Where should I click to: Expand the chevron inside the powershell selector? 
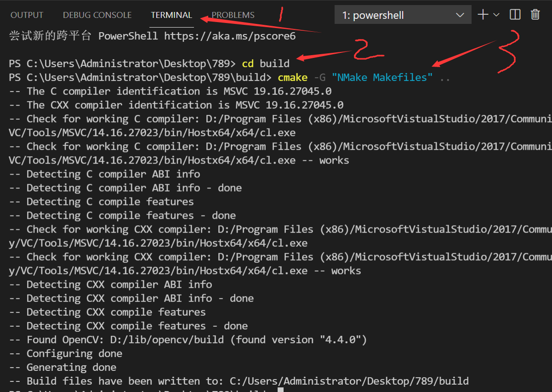point(460,14)
